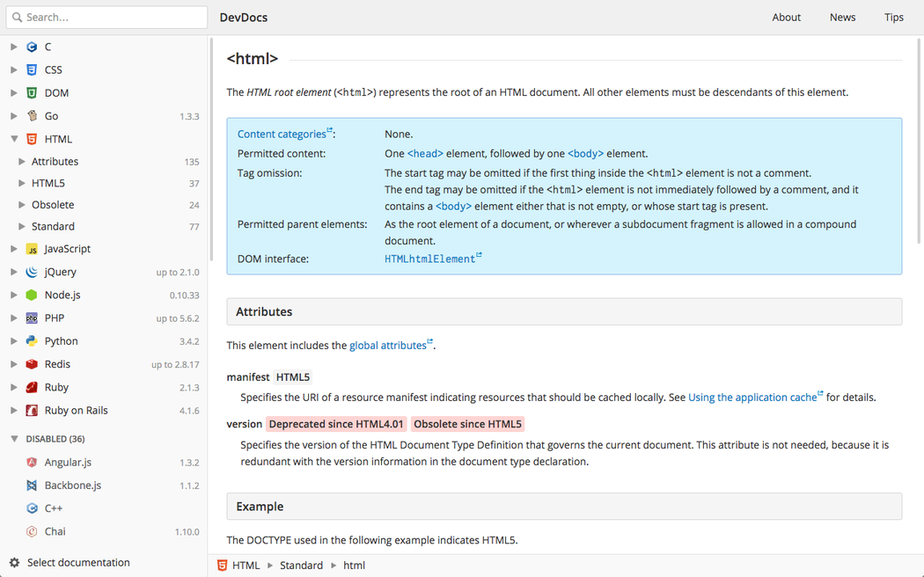Screen dimensions: 924x577
Task: Click the Python logo icon
Action: pos(32,341)
